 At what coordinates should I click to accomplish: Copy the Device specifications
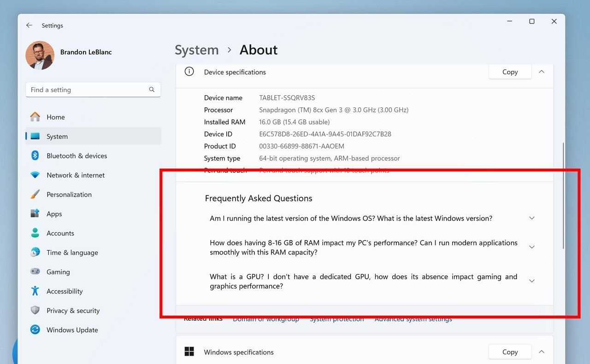point(510,72)
